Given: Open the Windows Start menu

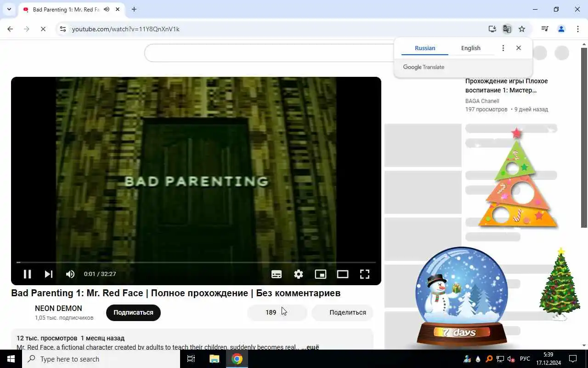Looking at the screenshot, I should (x=11, y=359).
